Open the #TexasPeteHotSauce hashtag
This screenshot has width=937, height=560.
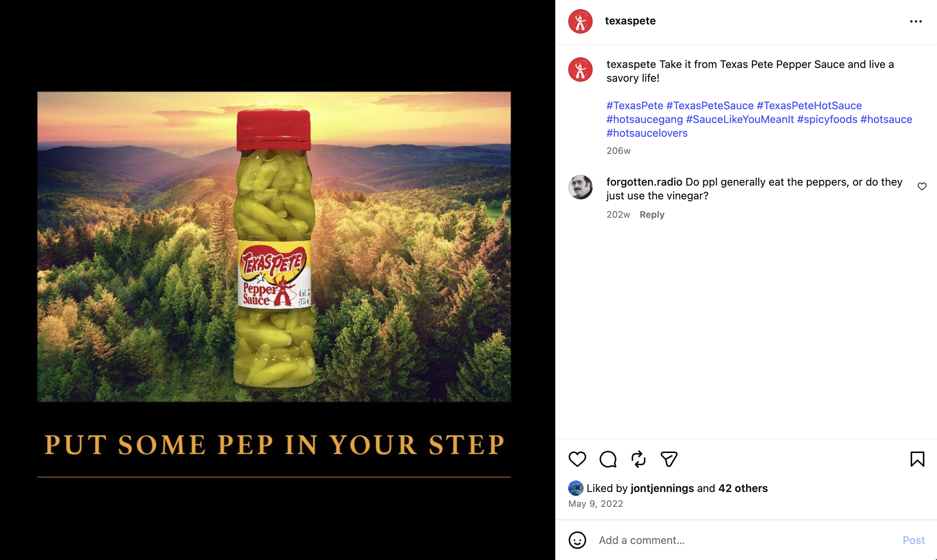pos(809,105)
